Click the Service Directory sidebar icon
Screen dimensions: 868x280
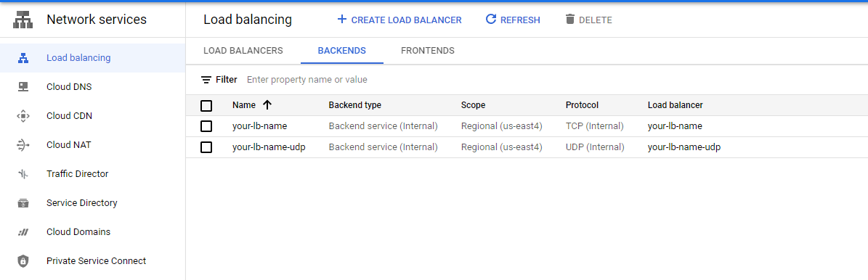(x=23, y=203)
